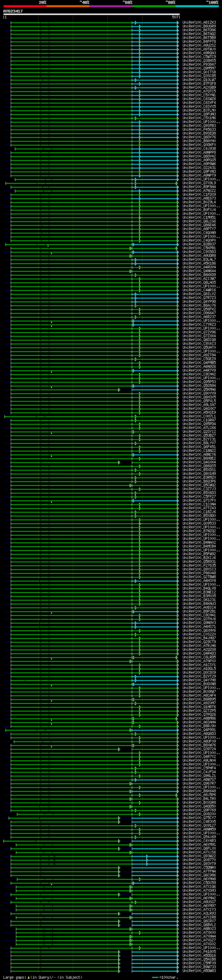222x980 pixels.
Task: Open entry UniRef100_C5WTC9
Action: tap(199, 57)
